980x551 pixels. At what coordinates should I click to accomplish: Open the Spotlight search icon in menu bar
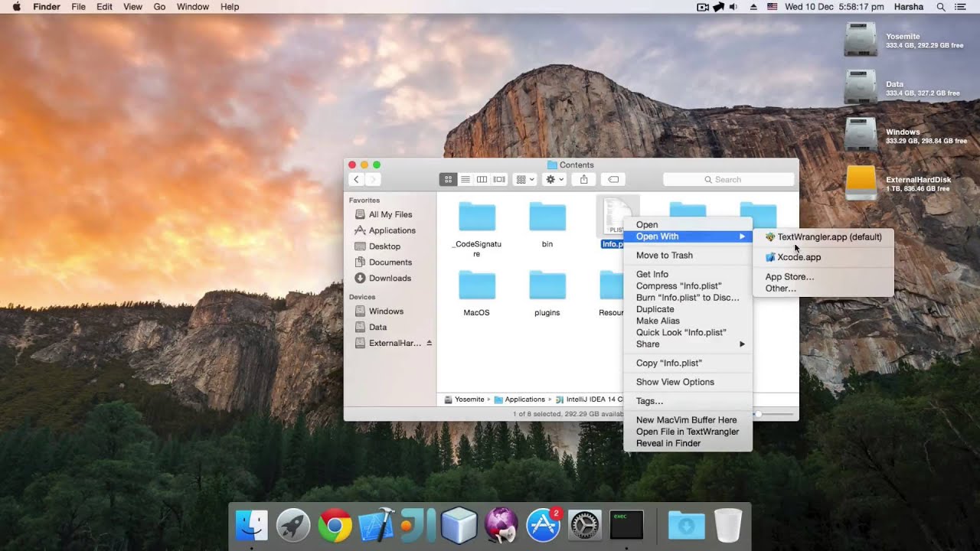point(941,7)
